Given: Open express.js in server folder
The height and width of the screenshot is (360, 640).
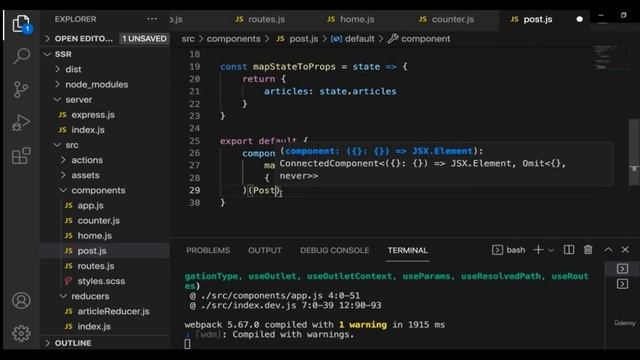Looking at the screenshot, I should point(93,115).
